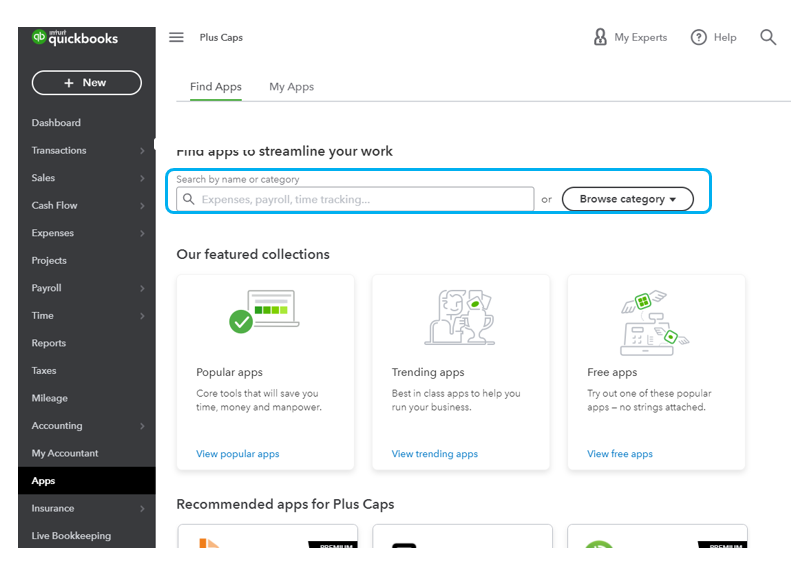Click the QuickBooks logo icon
Screen dimensions: 791x565
tap(39, 37)
